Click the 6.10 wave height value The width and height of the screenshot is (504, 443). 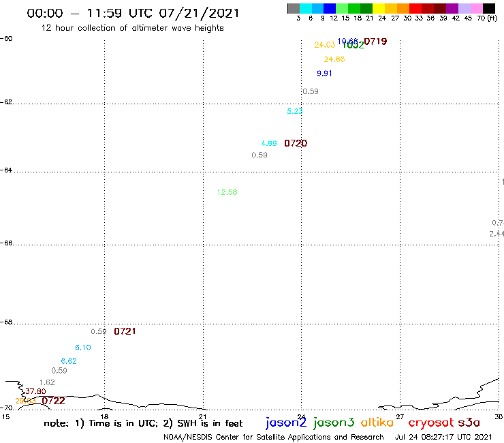click(83, 348)
